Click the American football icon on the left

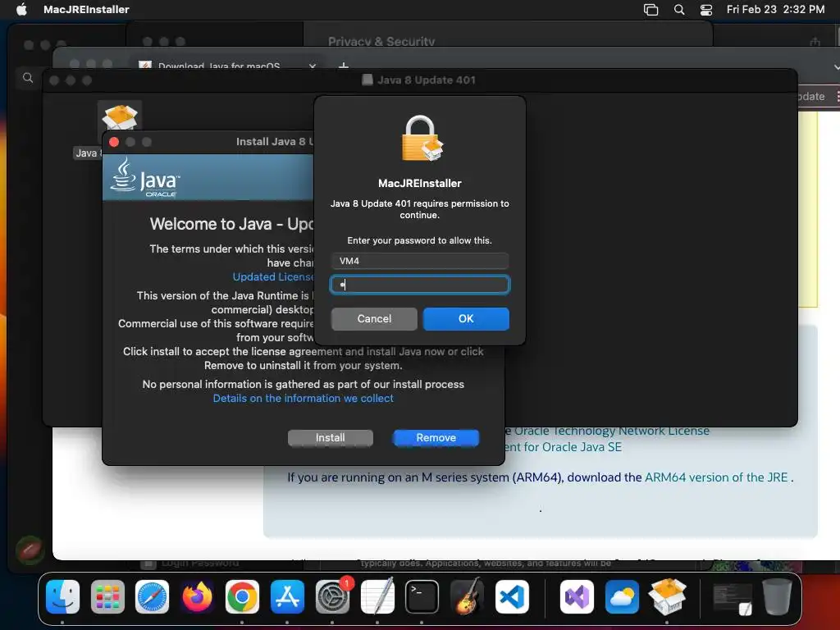coord(30,550)
